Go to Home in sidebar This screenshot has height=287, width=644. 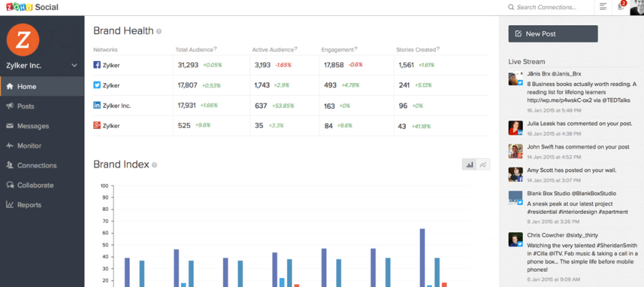(42, 86)
